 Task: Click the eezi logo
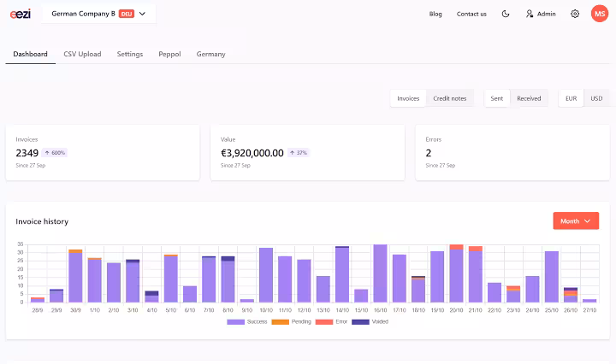point(21,14)
